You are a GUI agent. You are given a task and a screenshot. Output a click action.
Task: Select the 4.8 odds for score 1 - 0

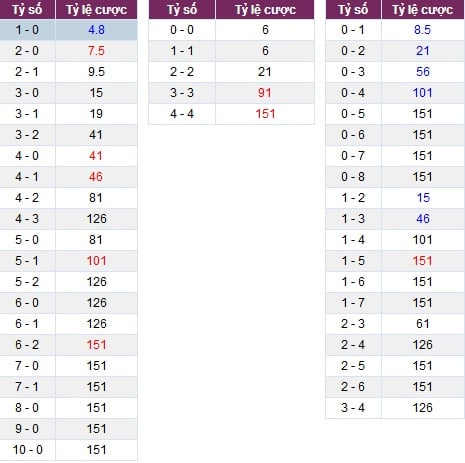pyautogui.click(x=96, y=30)
